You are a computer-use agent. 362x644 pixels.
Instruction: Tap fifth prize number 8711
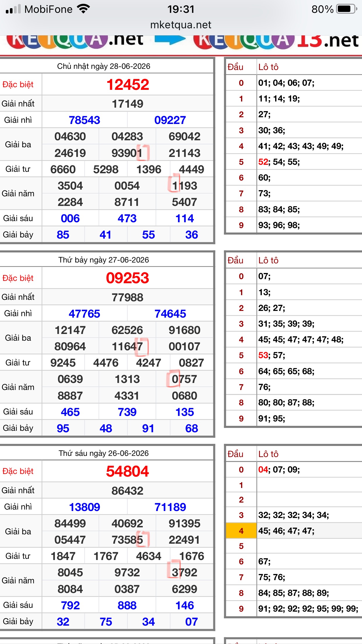pos(127,202)
